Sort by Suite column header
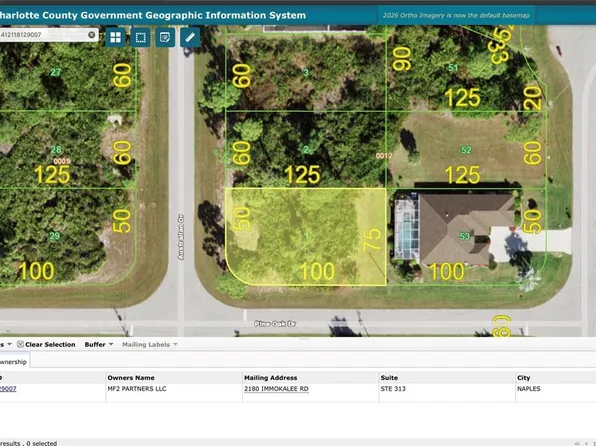This screenshot has height=446, width=596. [389, 378]
